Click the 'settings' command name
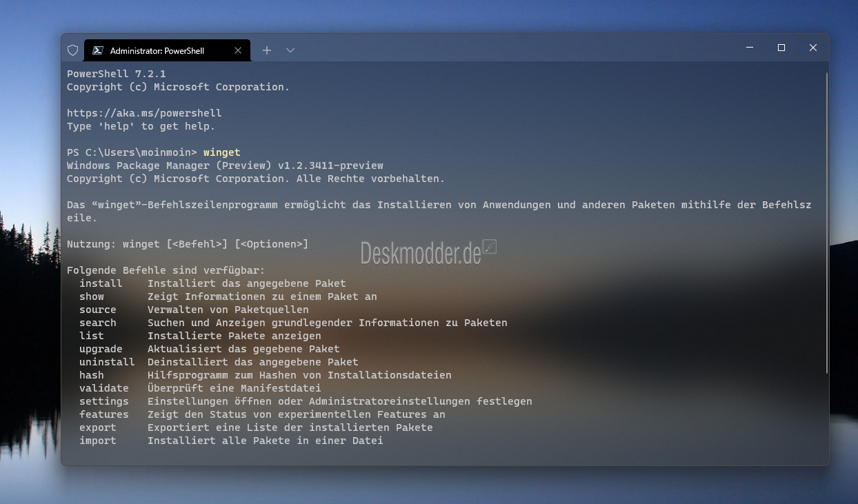This screenshot has width=858, height=504. tap(104, 401)
